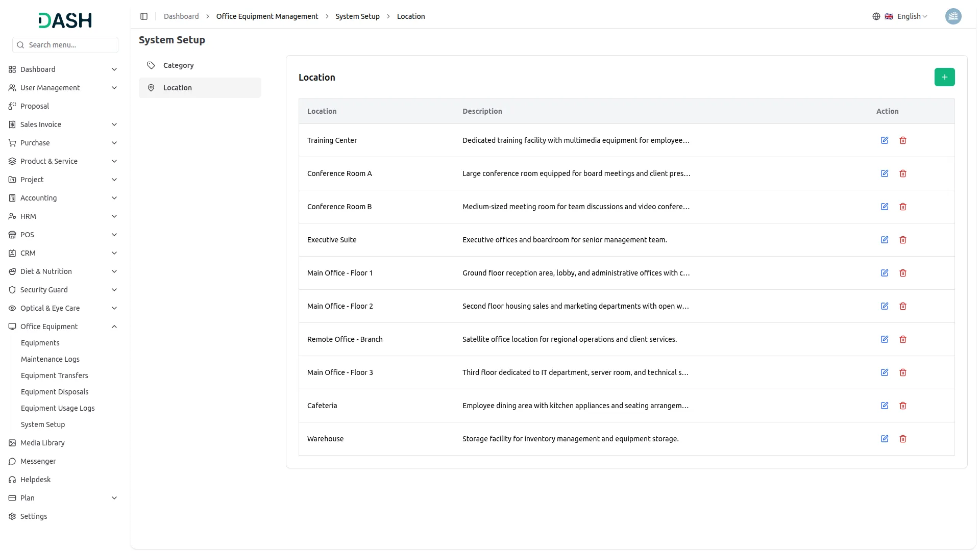
Task: Delete the Warehouse location row
Action: coord(903,439)
